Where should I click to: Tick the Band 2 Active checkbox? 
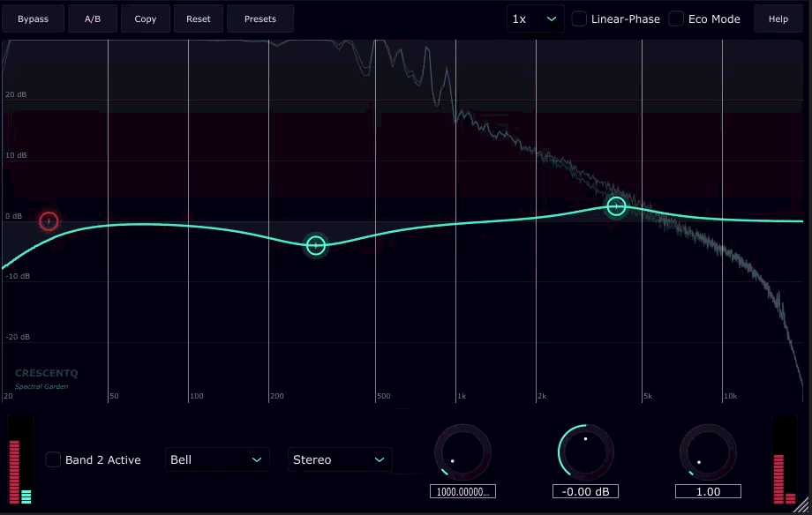pos(53,459)
